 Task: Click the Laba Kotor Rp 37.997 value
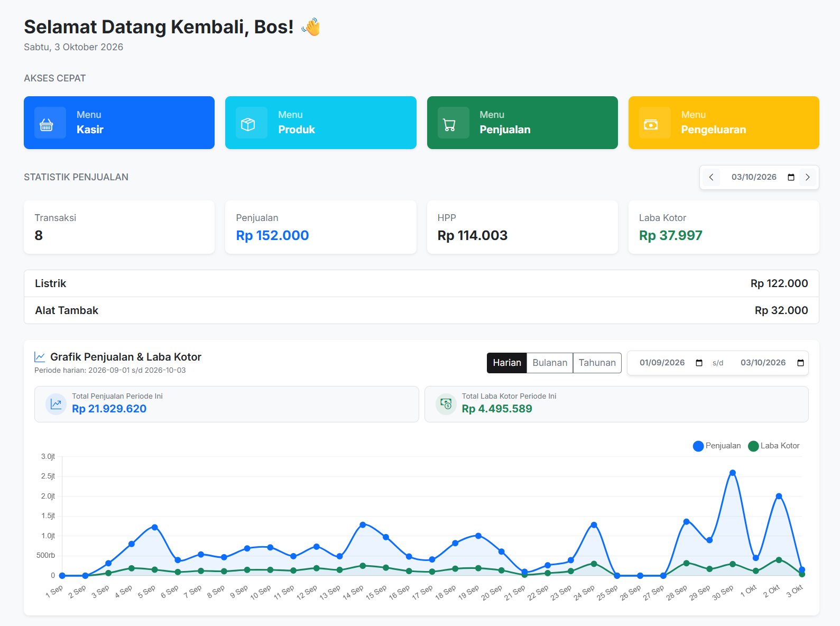670,235
